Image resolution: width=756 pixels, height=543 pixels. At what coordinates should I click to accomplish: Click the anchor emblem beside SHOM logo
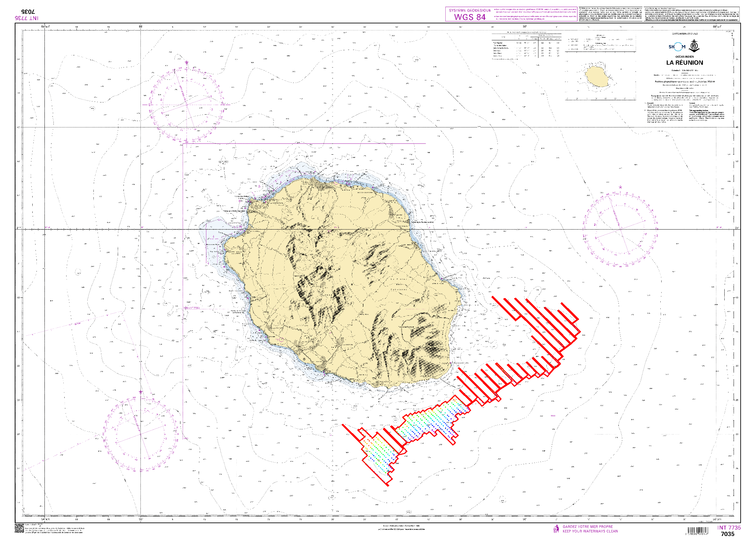pos(694,46)
